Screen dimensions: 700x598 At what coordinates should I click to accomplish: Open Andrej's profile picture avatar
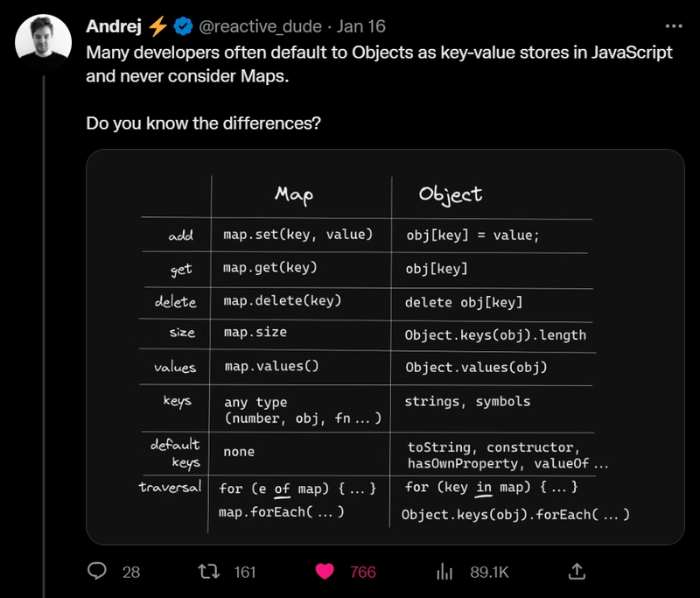(x=43, y=41)
